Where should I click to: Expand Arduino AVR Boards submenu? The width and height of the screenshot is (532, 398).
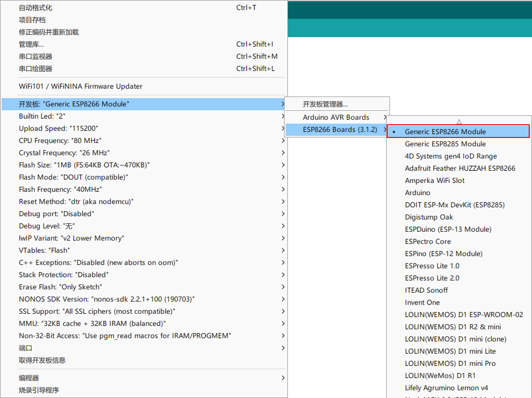tap(337, 118)
